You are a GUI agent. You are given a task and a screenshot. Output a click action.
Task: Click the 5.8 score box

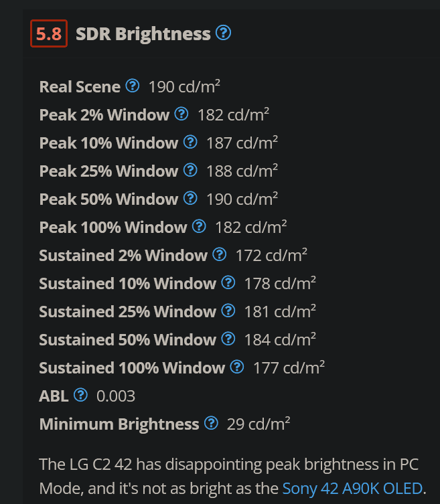click(49, 33)
